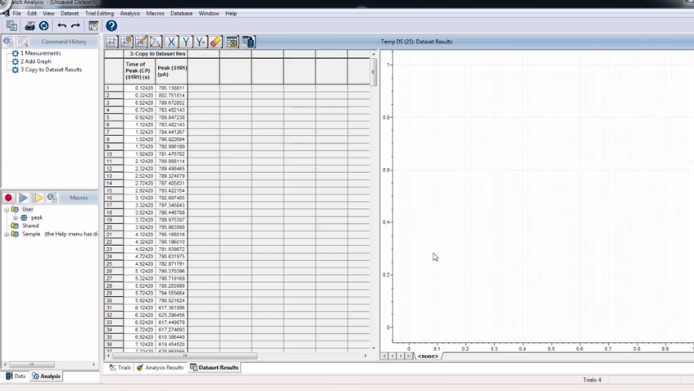Open the Window menu
This screenshot has width=694, height=391.
click(209, 13)
